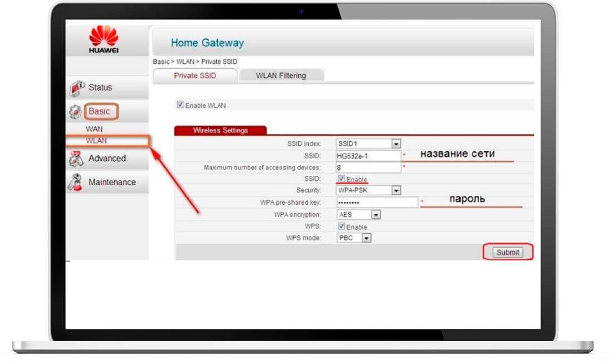Click the 'SSID index:' label
613x364 pixels.
tap(304, 144)
